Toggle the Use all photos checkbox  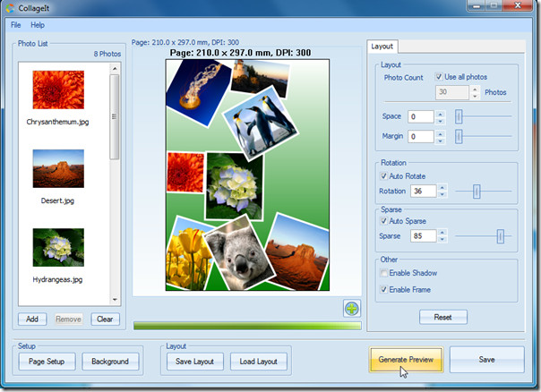[439, 77]
